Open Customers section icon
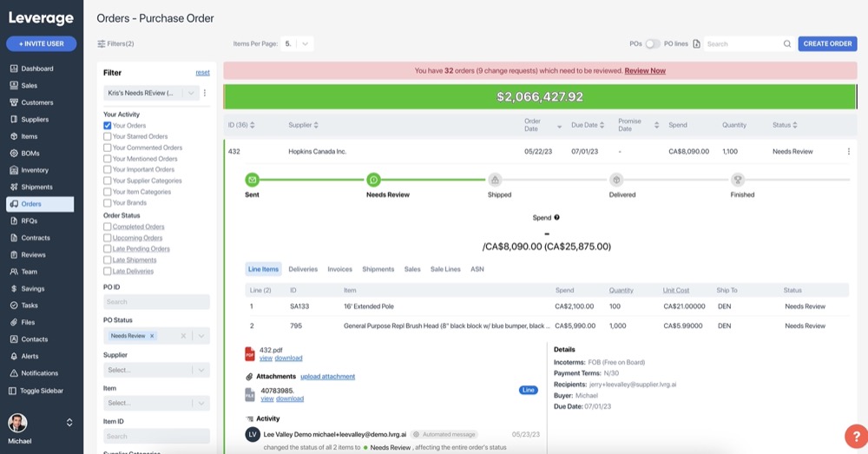 click(x=14, y=102)
